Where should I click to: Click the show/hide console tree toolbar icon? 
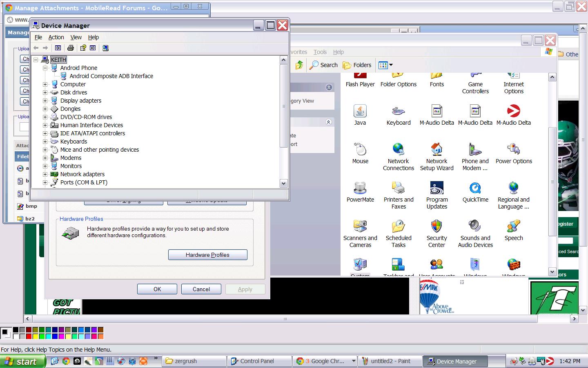[58, 48]
